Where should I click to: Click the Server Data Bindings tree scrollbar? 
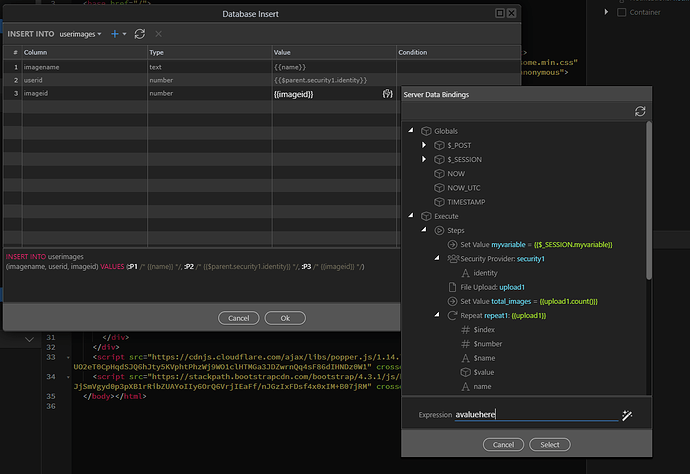649,201
